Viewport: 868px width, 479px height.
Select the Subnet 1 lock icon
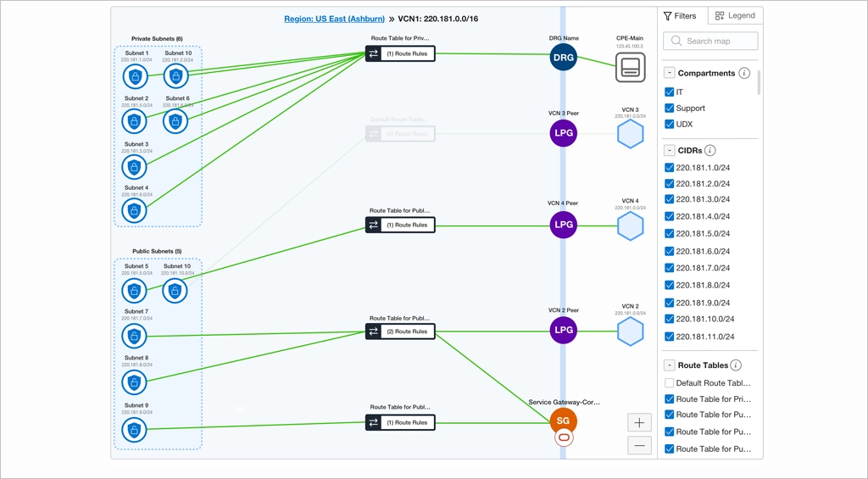tap(135, 77)
